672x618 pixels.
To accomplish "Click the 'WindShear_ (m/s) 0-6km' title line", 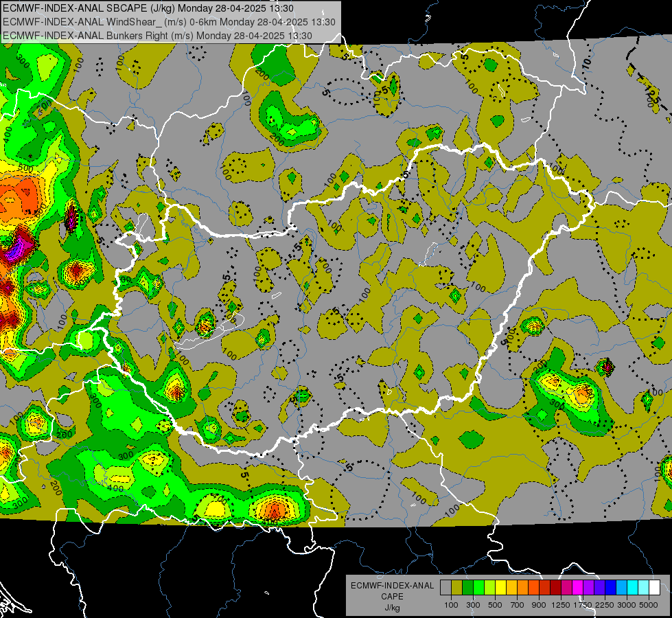I will tap(169, 22).
